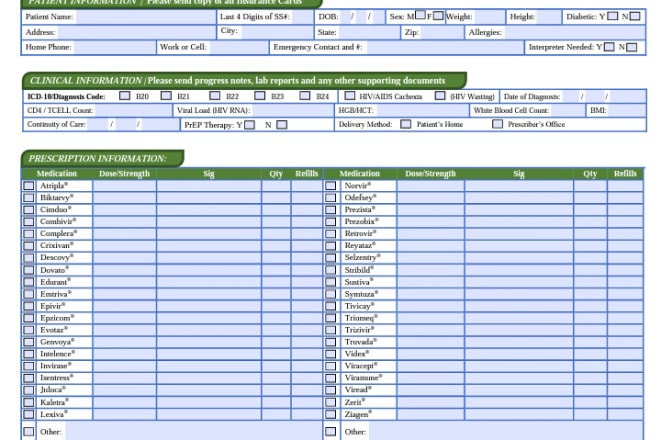Click Odefsey Refills field

pyautogui.click(x=625, y=197)
